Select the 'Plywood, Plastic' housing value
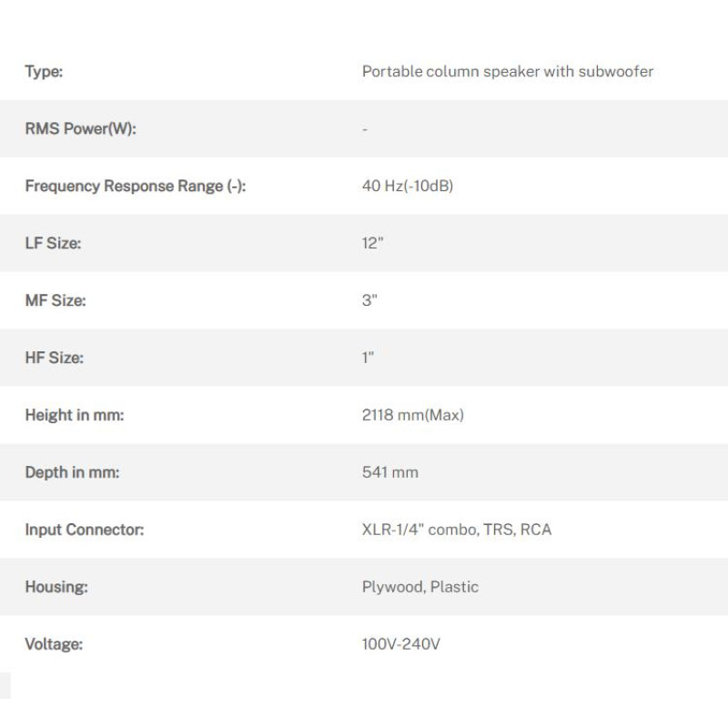Image resolution: width=728 pixels, height=728 pixels. click(x=420, y=587)
